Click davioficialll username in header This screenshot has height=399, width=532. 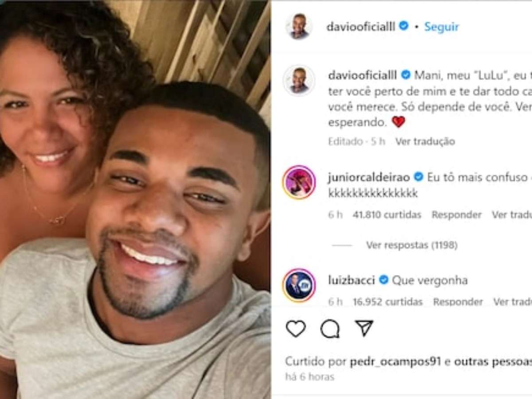click(x=361, y=27)
